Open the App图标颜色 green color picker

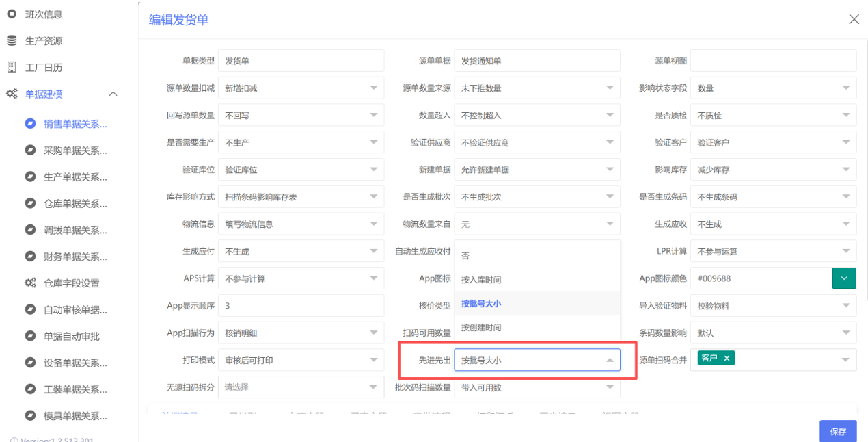pyautogui.click(x=843, y=278)
